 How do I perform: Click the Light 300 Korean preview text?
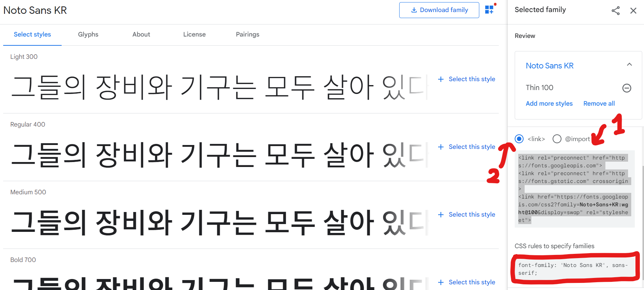click(x=220, y=87)
